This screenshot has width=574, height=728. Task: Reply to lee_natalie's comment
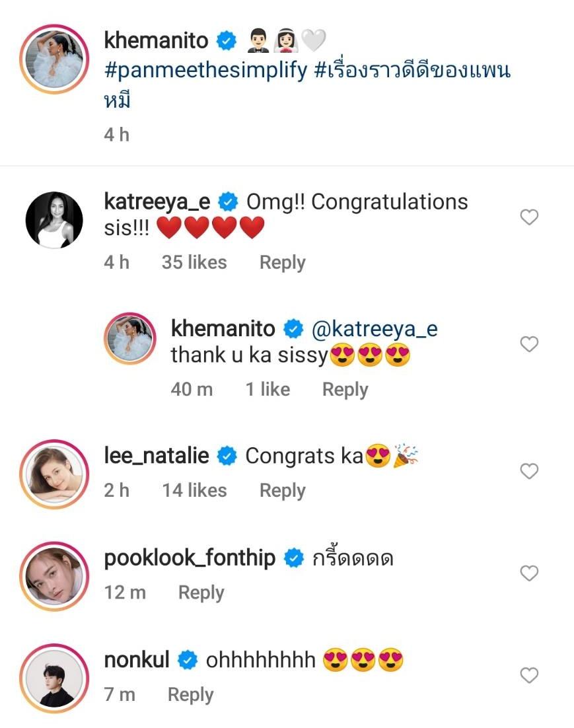click(282, 490)
